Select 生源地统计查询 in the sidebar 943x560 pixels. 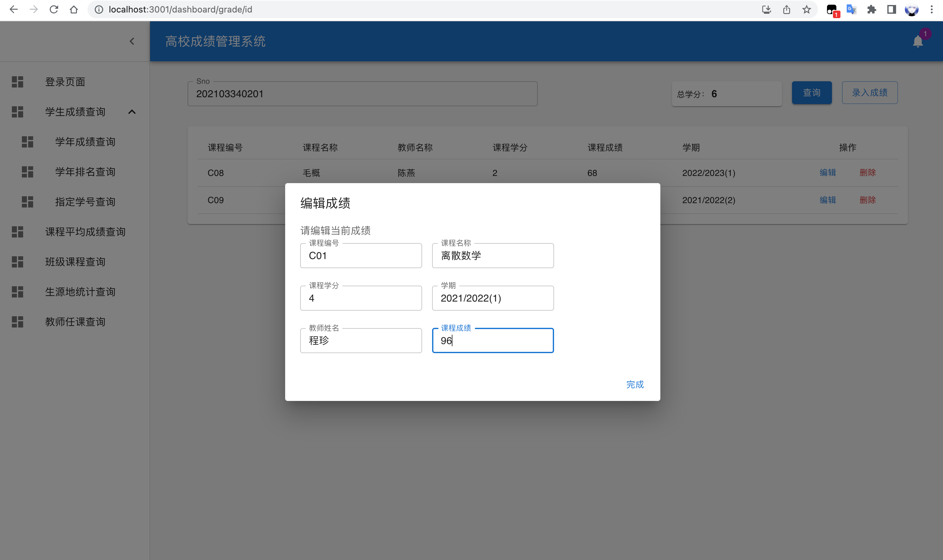[80, 292]
